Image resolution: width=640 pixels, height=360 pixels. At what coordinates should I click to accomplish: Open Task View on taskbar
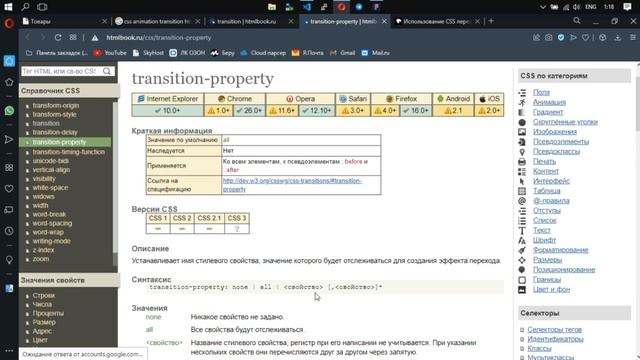click(42, 7)
